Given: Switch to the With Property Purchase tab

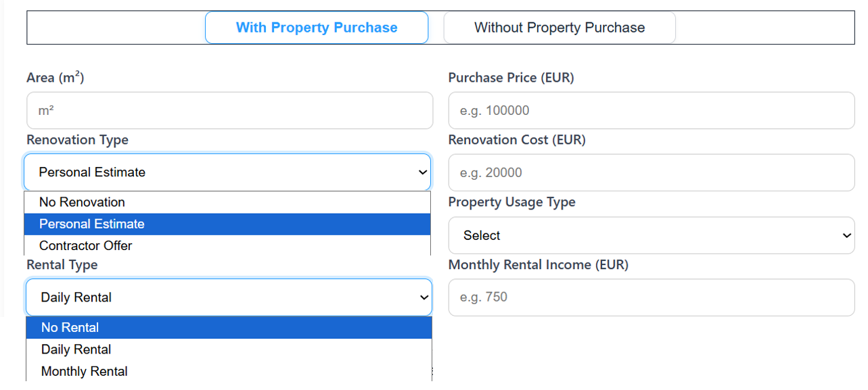Looking at the screenshot, I should click(x=317, y=27).
